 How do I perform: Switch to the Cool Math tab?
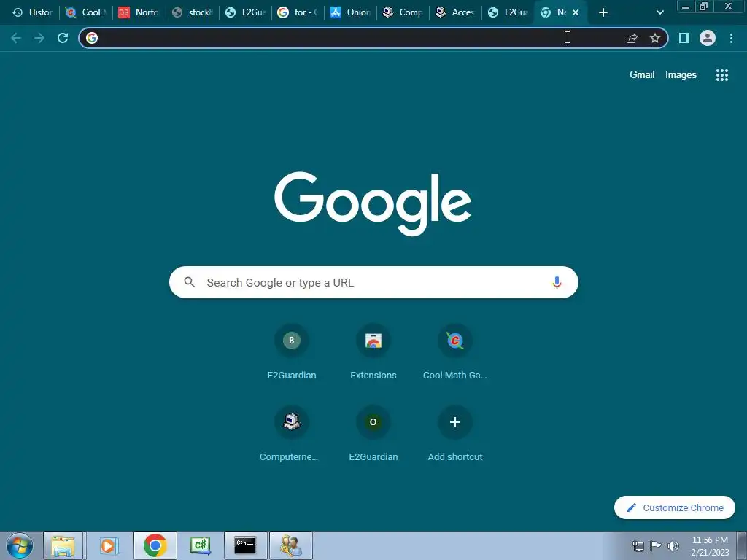point(86,12)
